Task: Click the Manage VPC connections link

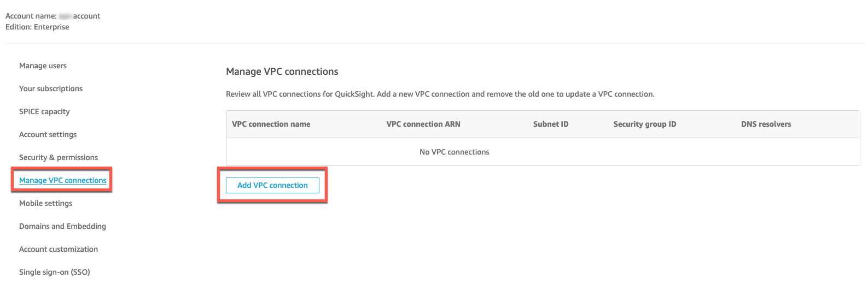Action: (63, 180)
